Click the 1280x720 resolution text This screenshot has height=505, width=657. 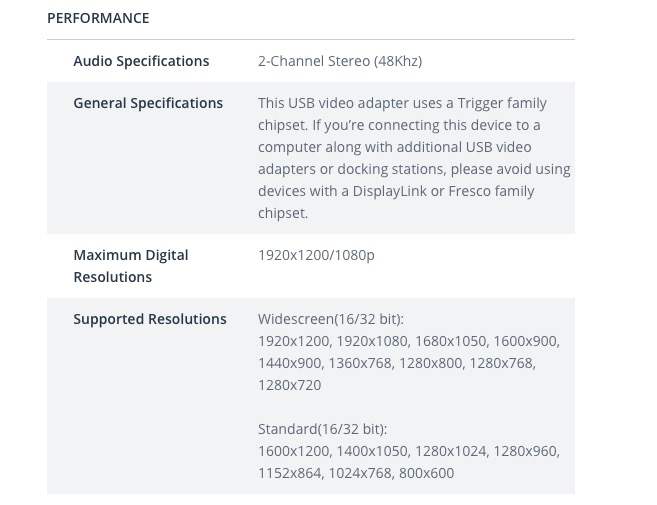(x=290, y=385)
